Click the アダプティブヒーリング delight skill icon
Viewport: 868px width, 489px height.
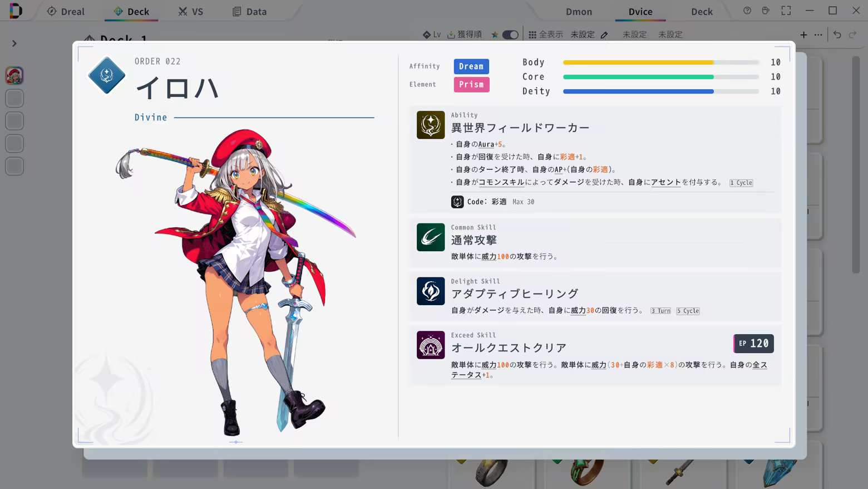431,291
